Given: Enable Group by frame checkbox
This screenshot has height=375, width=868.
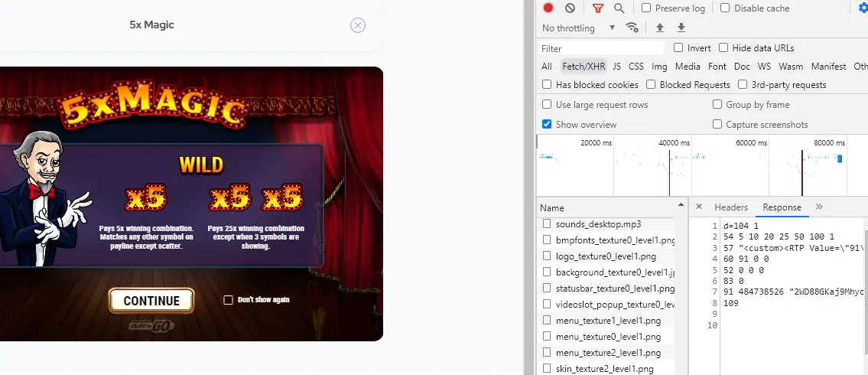Looking at the screenshot, I should coord(717,104).
